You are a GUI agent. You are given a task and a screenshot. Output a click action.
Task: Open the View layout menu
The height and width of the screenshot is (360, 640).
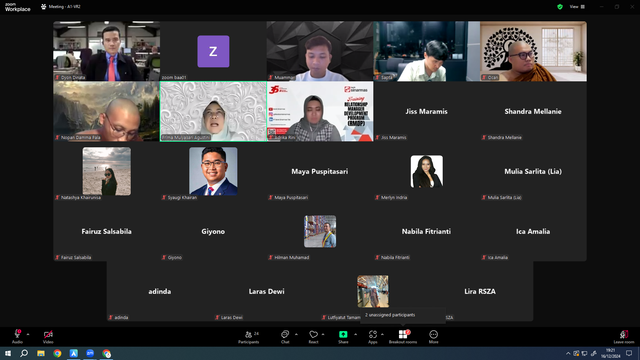[577, 7]
